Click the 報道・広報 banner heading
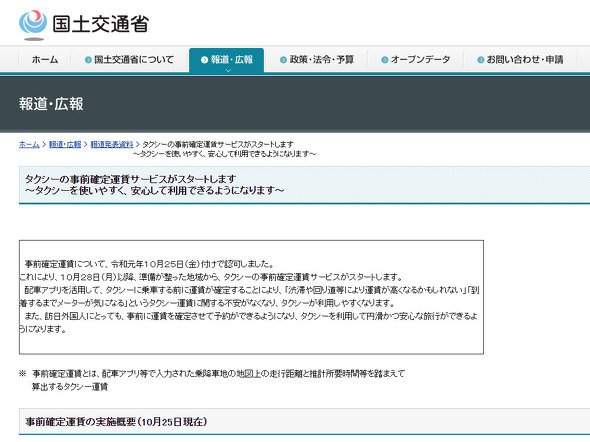 (51, 104)
